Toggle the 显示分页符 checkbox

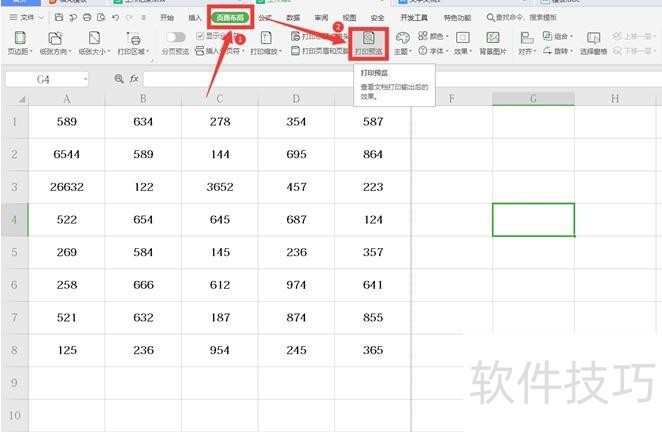click(x=200, y=36)
